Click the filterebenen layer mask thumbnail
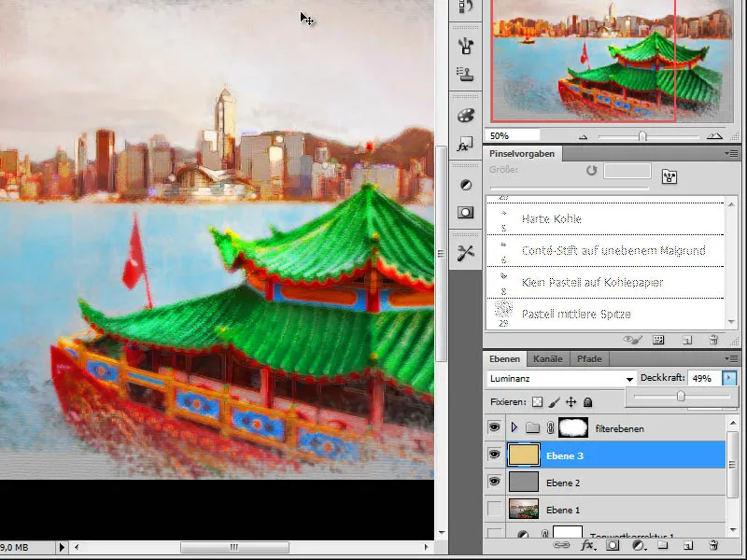 tap(573, 427)
